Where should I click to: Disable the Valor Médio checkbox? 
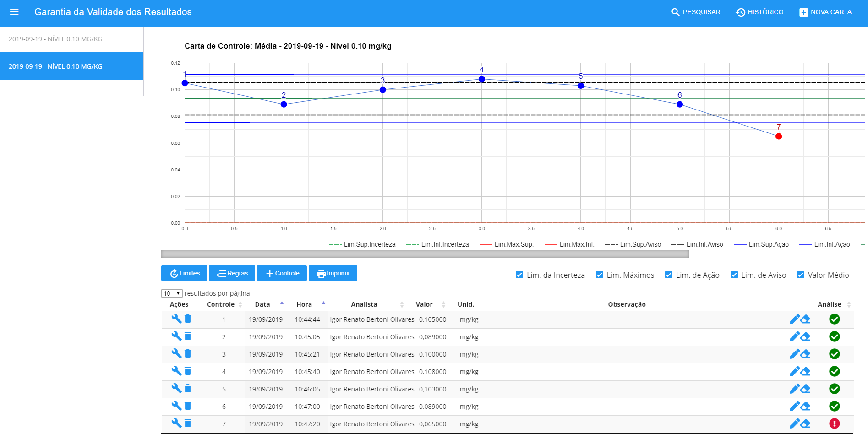tap(801, 275)
